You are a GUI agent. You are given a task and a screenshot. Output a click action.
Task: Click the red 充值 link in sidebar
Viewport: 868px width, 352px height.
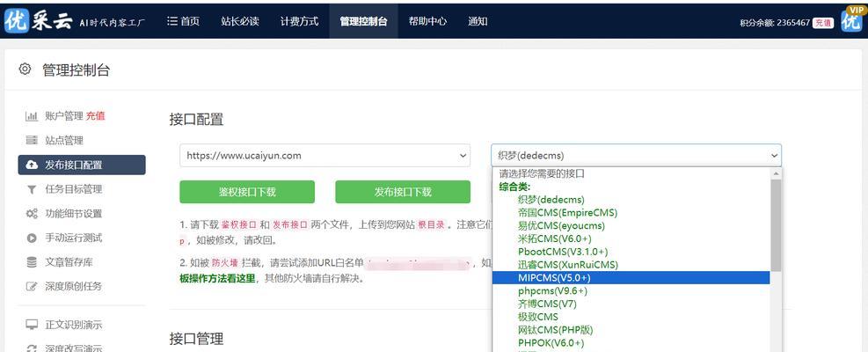(x=95, y=116)
